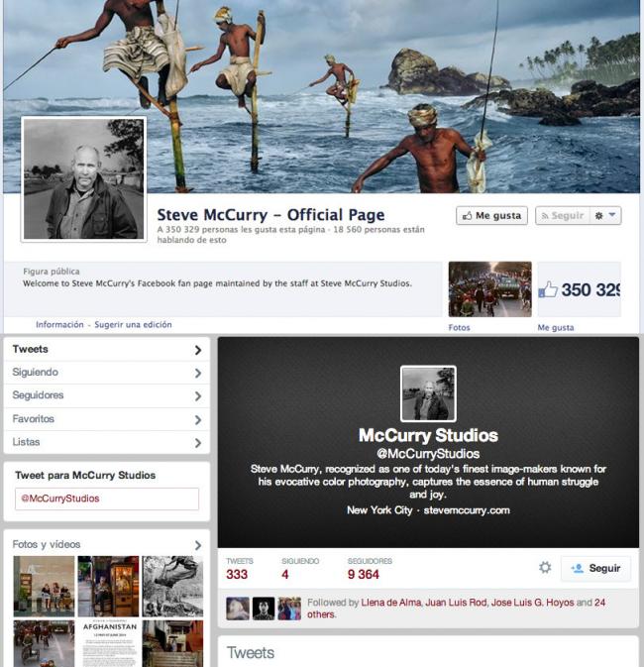The image size is (644, 667).
Task: Click the Fotos label link
Action: 459,327
